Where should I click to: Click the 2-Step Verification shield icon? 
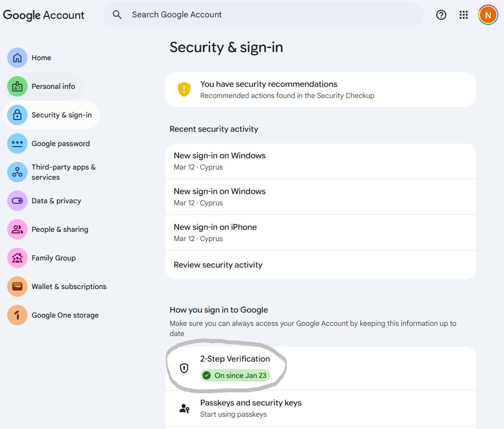[x=184, y=368]
